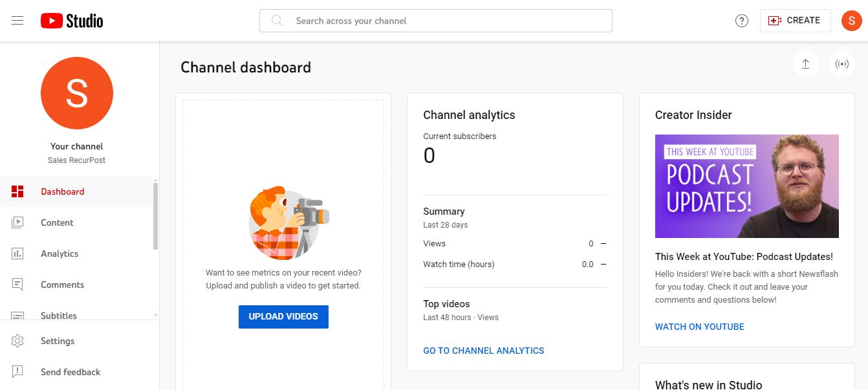Image resolution: width=868 pixels, height=390 pixels.
Task: Click the Dashboard grid icon
Action: coord(17,191)
